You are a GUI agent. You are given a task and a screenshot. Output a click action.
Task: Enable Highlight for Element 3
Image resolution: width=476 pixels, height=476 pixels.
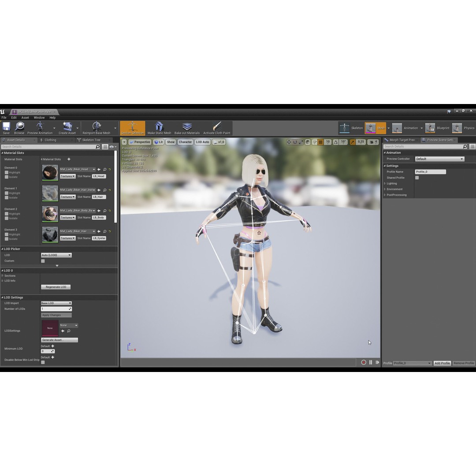click(6, 234)
